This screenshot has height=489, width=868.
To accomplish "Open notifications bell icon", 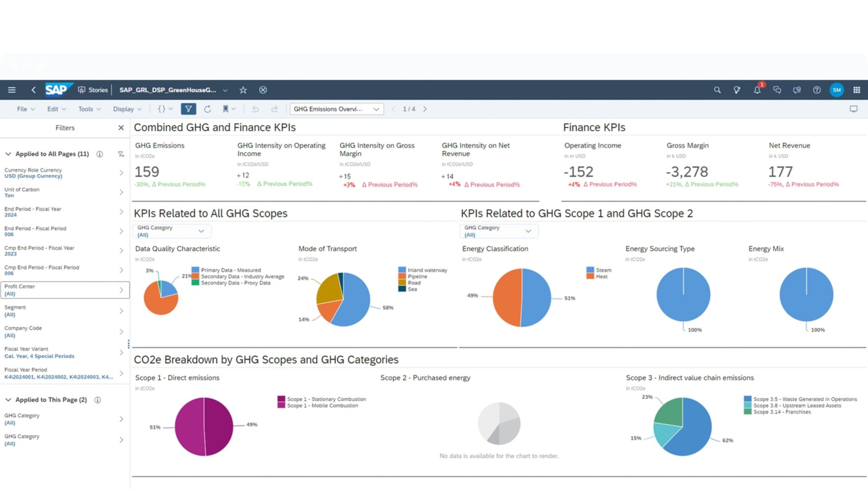I will [x=757, y=90].
